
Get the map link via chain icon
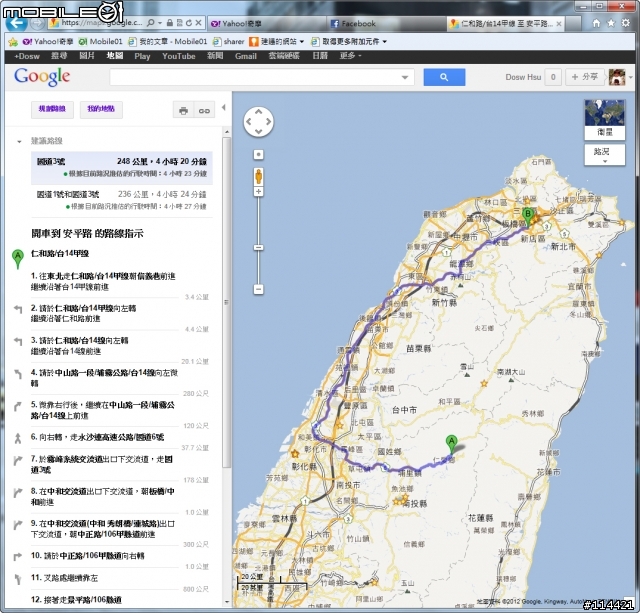tap(204, 111)
